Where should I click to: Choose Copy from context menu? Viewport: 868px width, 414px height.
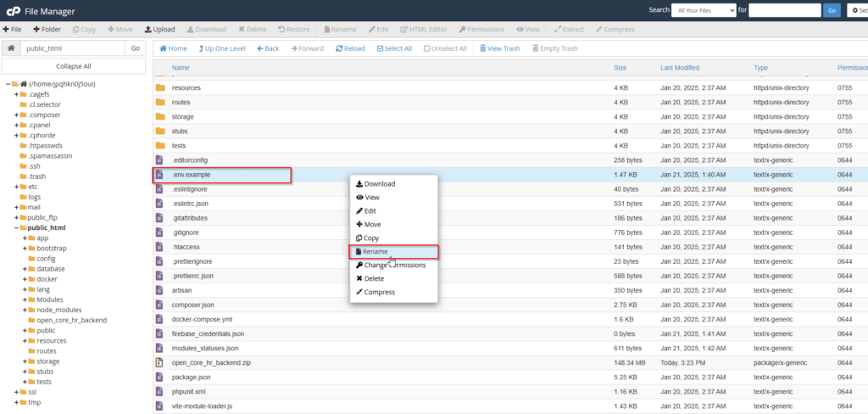(393, 238)
